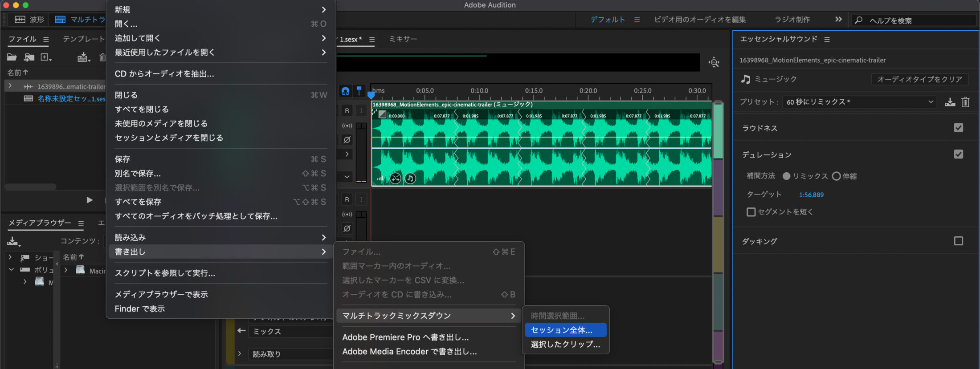
Task: Collapse the ボリュ tree item
Action: [11, 270]
